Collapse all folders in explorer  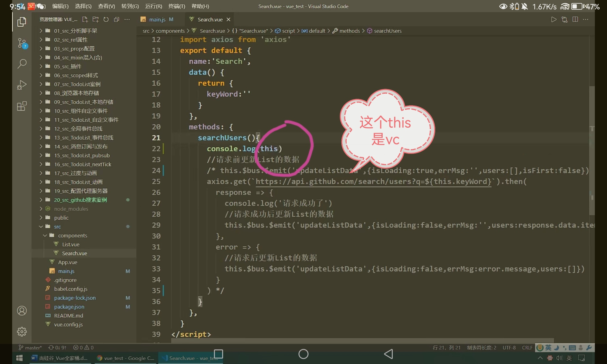[x=117, y=19]
